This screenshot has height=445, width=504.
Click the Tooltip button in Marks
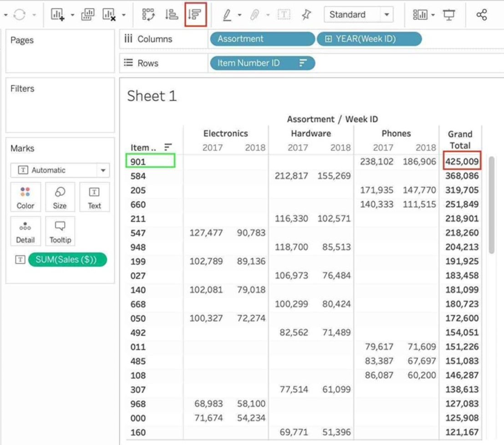[60, 231]
